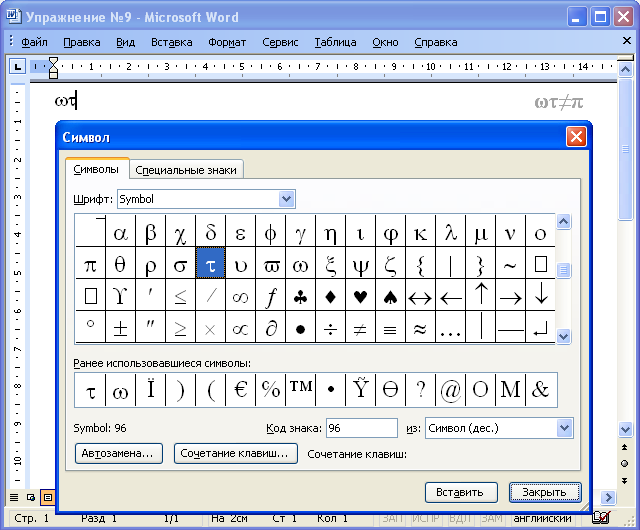
Task: Select the approximately-equal symbol
Action: (420, 327)
